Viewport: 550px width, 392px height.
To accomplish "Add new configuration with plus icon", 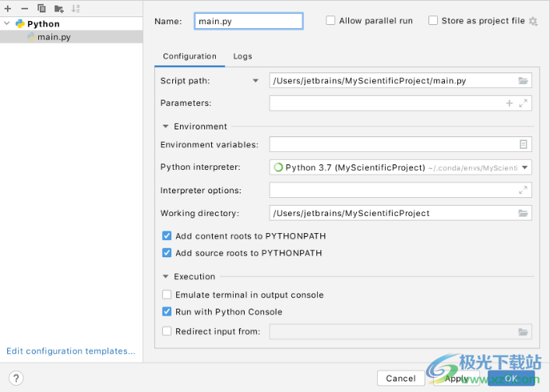I will pyautogui.click(x=8, y=9).
